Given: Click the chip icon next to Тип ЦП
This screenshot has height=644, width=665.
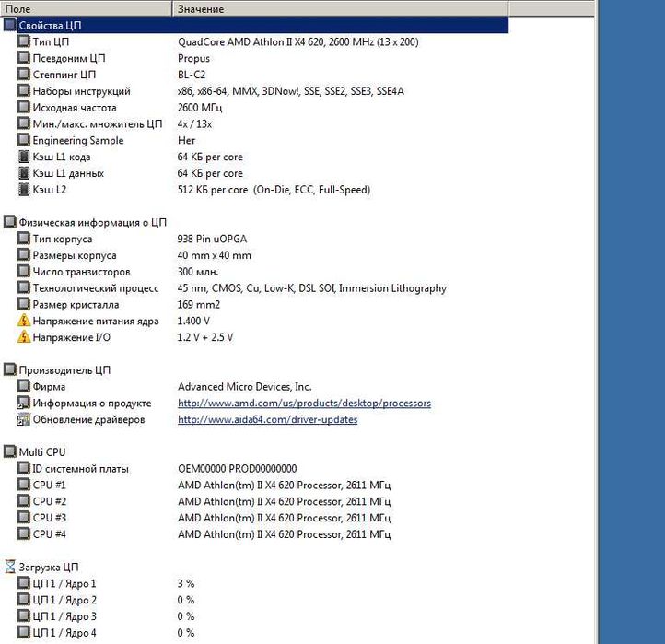Looking at the screenshot, I should pos(24,41).
